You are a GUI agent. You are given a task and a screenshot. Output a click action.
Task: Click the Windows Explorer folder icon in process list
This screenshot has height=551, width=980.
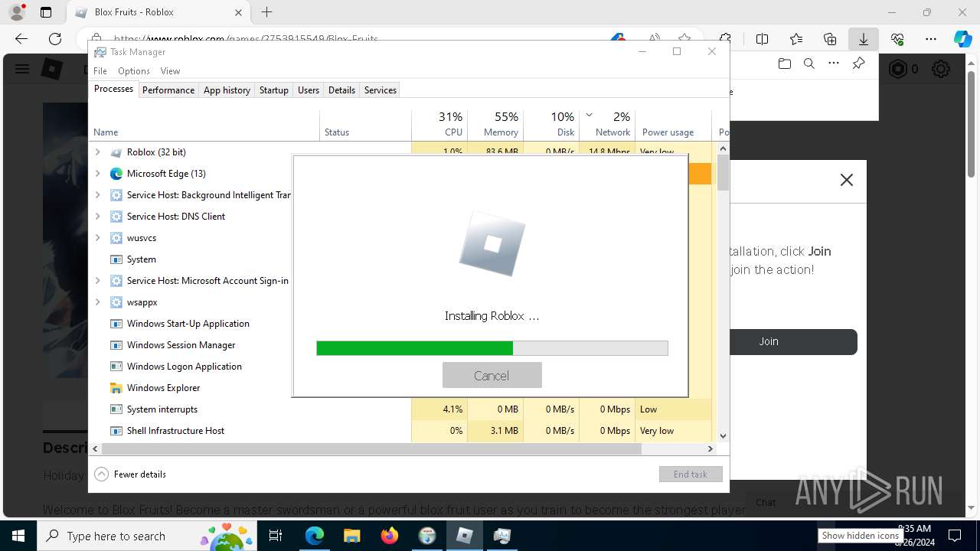coord(116,388)
